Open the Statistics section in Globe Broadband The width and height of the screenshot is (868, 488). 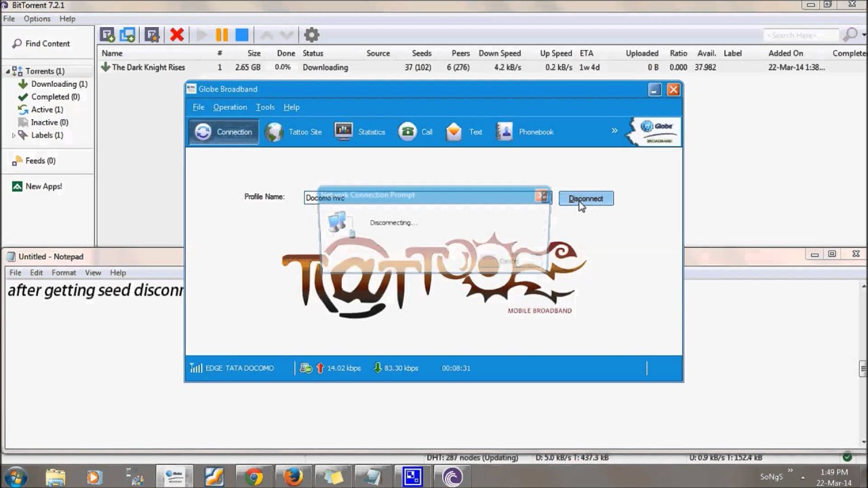360,132
